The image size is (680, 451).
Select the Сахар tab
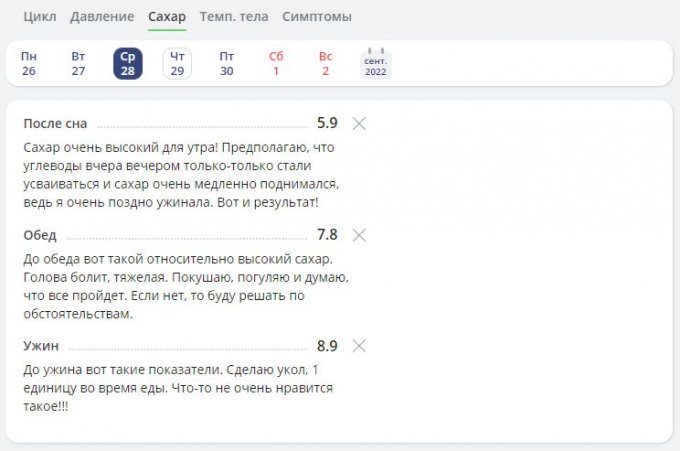[167, 17]
